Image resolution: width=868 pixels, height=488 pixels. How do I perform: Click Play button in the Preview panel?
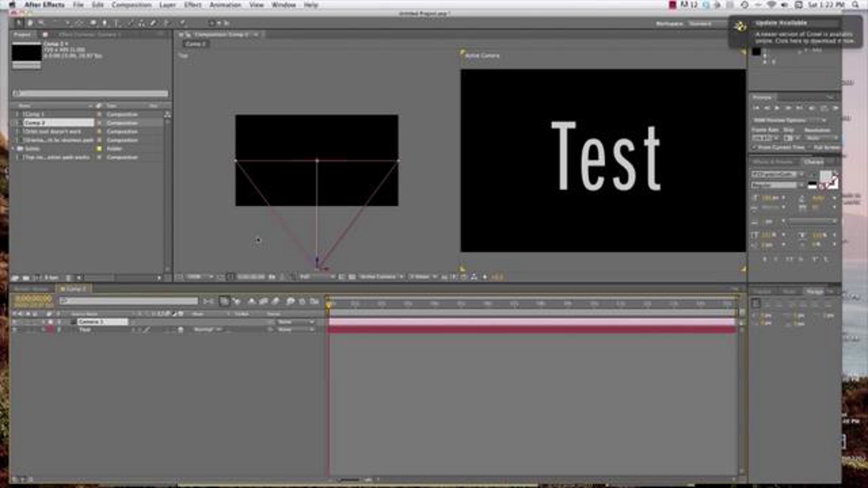click(777, 108)
